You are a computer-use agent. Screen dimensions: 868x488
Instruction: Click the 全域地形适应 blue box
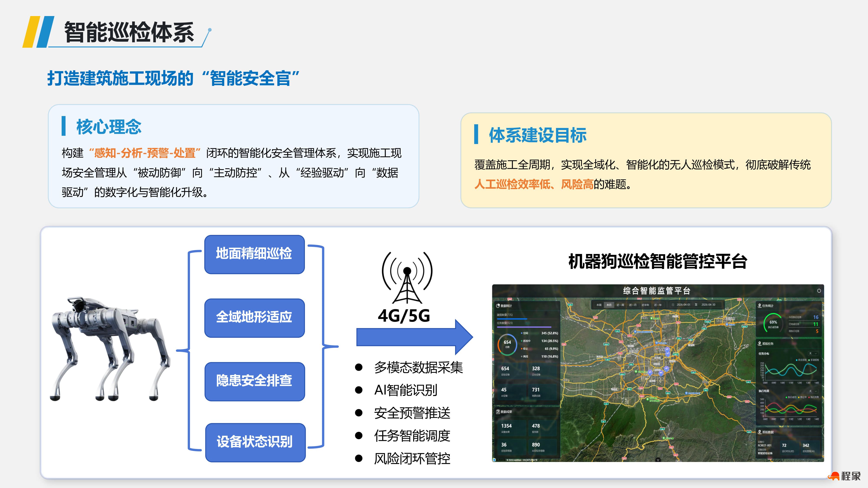coord(254,318)
